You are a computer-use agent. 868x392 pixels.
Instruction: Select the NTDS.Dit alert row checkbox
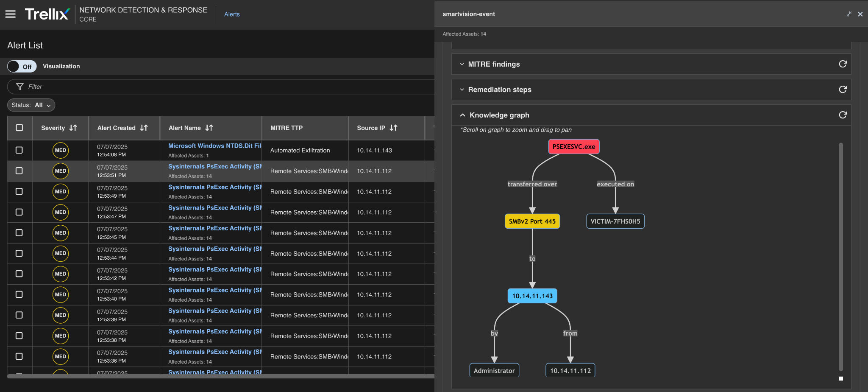coord(19,150)
